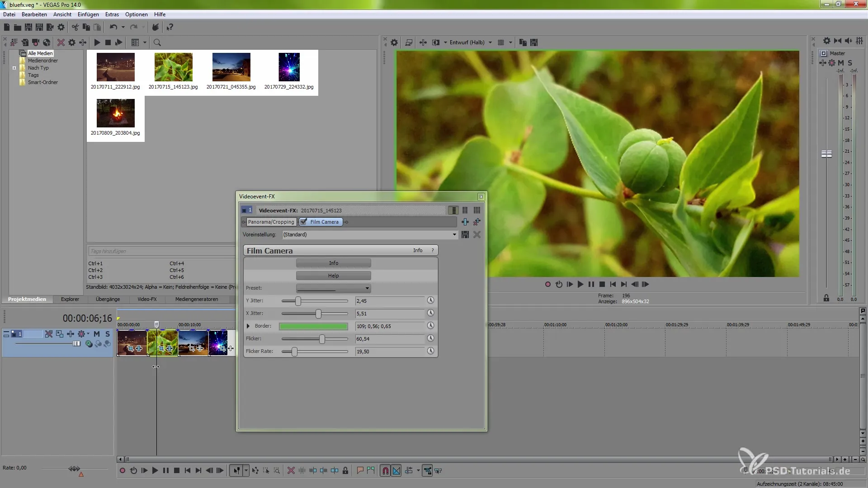Open the Film Camera Preset dropdown

point(334,288)
